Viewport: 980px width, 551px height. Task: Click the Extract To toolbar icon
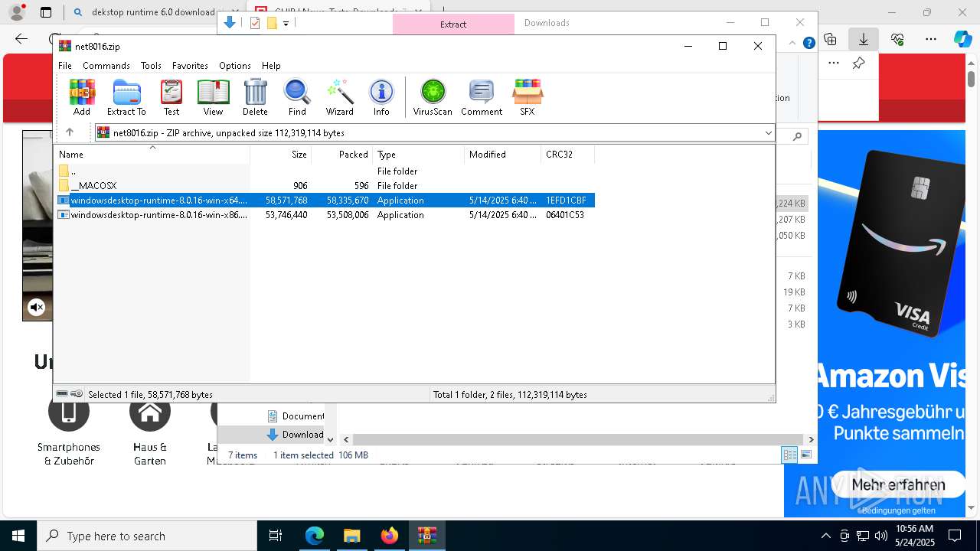pos(126,97)
